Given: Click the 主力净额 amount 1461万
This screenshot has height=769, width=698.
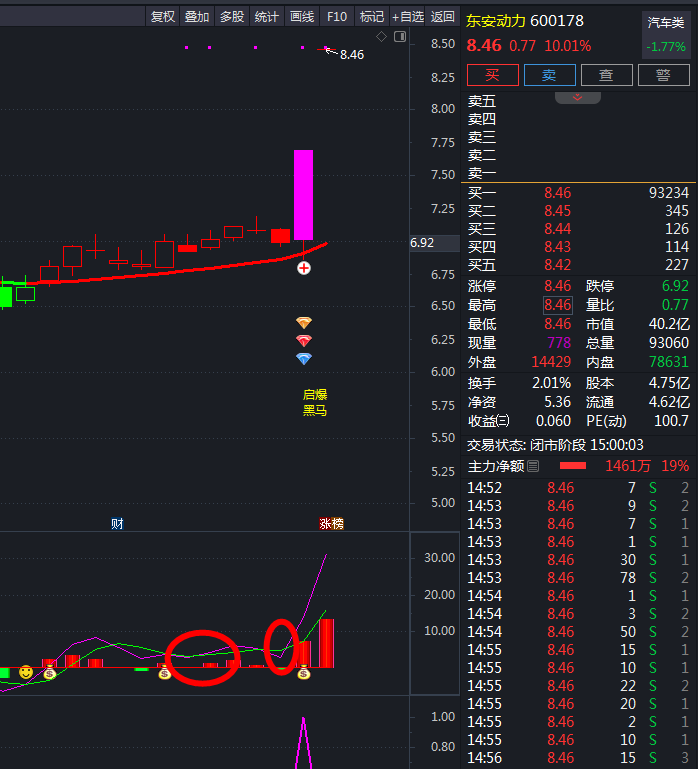Looking at the screenshot, I should coord(628,466).
